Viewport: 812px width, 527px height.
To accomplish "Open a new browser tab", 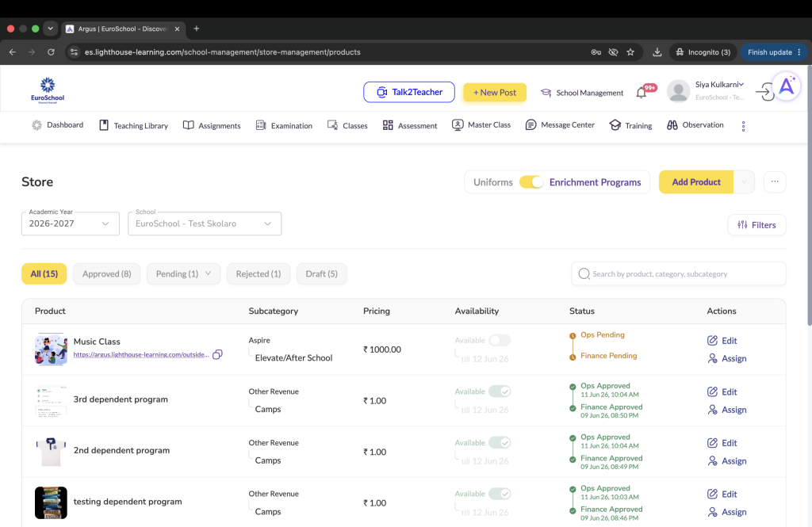I will coord(197,29).
